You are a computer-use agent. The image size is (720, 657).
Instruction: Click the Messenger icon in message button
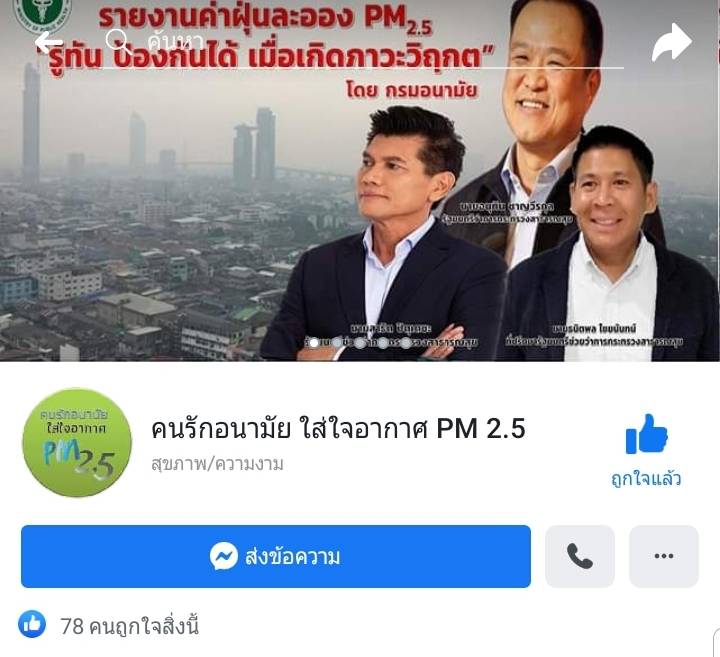coord(224,556)
